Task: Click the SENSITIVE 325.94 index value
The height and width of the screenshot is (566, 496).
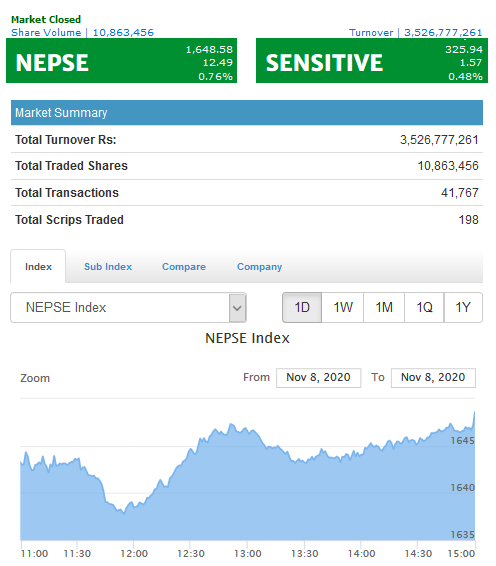Action: pyautogui.click(x=464, y=49)
